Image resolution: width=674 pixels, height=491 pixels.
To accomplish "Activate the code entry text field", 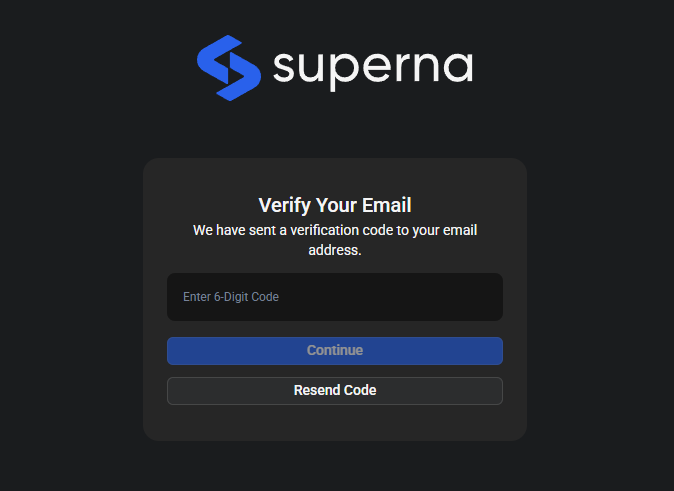I will point(334,297).
